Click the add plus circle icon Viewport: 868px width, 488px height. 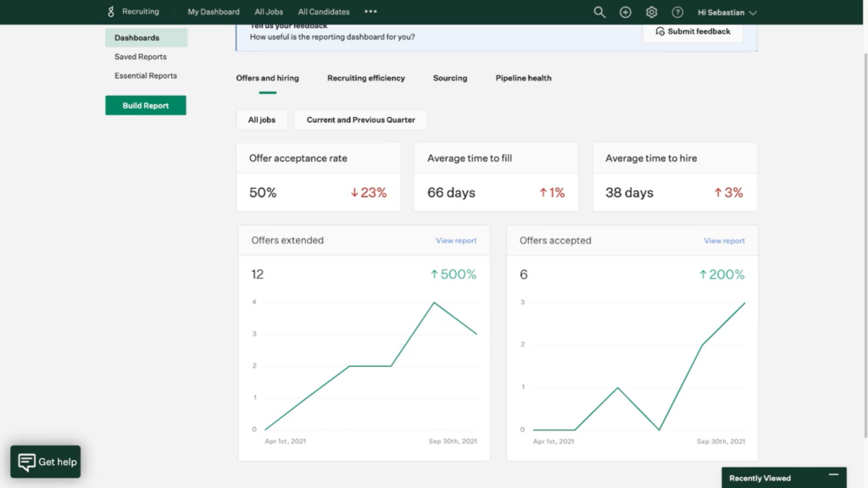point(626,12)
